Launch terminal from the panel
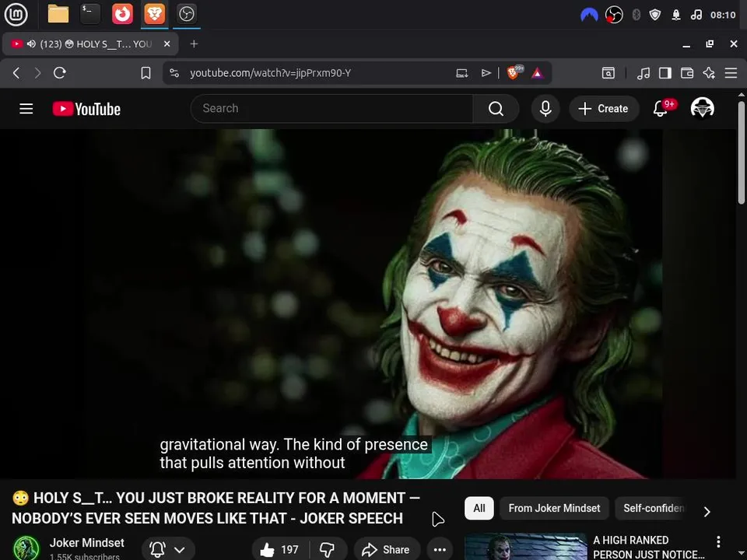Screen dimensions: 747x560 90,14
